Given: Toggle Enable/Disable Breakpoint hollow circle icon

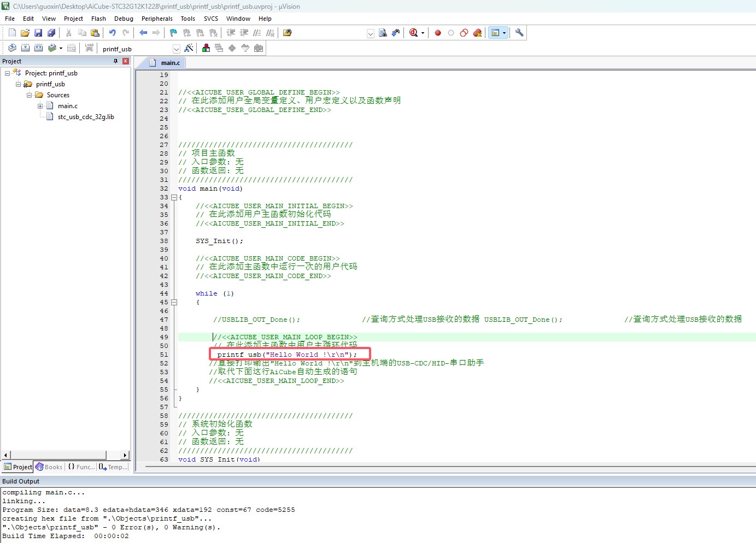Looking at the screenshot, I should click(x=451, y=33).
